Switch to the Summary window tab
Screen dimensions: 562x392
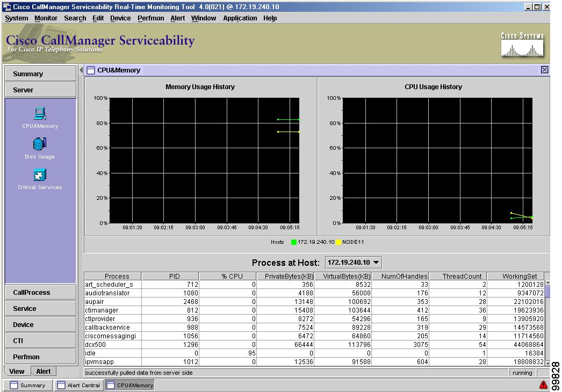[28, 385]
